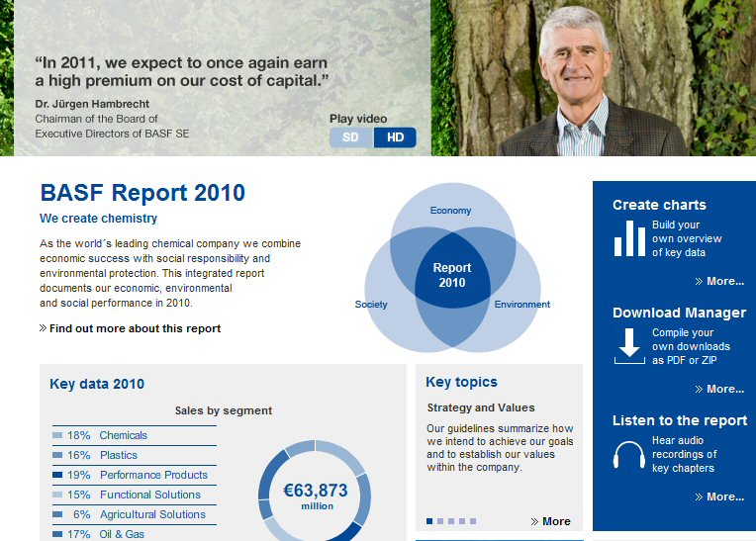Click the Download Manager arrow icon
The image size is (756, 541).
pyautogui.click(x=629, y=346)
